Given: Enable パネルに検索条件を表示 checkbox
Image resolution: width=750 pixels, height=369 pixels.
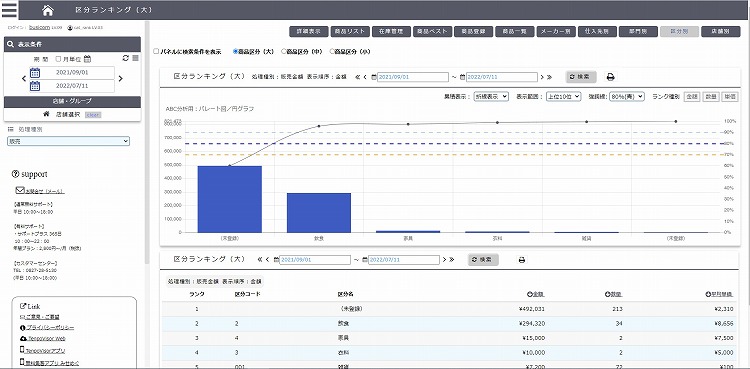Looking at the screenshot, I should click(156, 51).
